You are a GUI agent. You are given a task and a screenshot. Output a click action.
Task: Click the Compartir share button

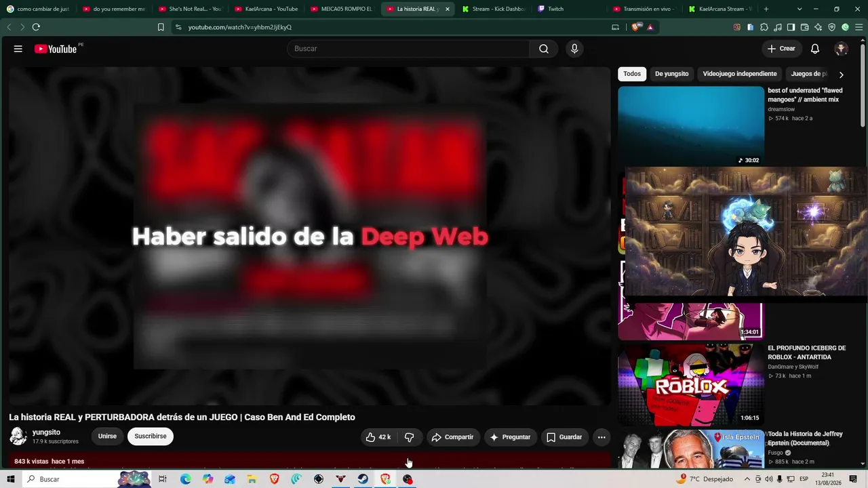(453, 437)
